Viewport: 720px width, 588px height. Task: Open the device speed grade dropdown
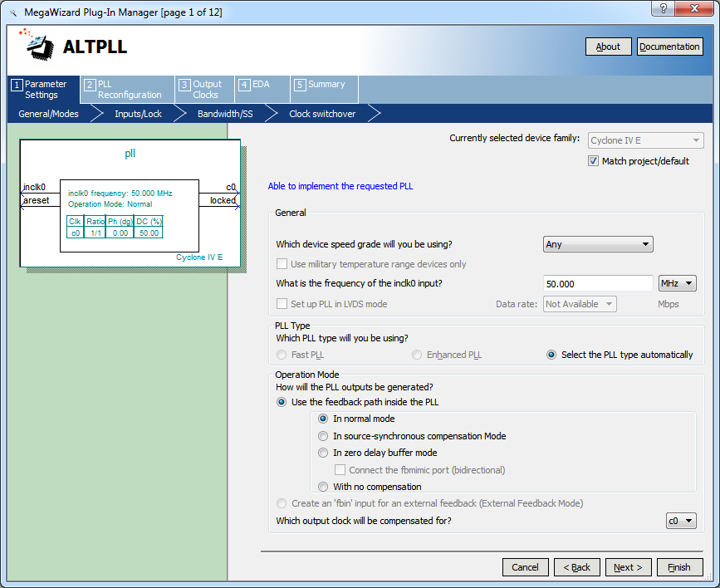tap(598, 244)
